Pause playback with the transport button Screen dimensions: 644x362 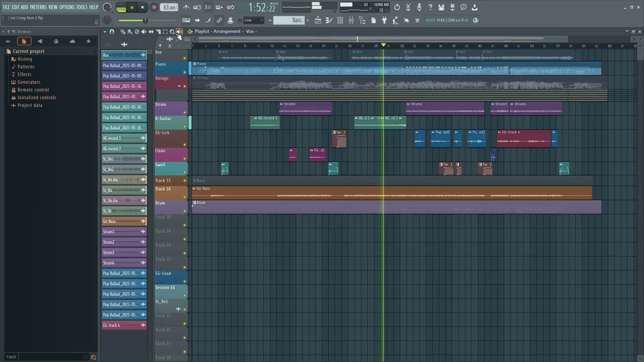pyautogui.click(x=132, y=8)
